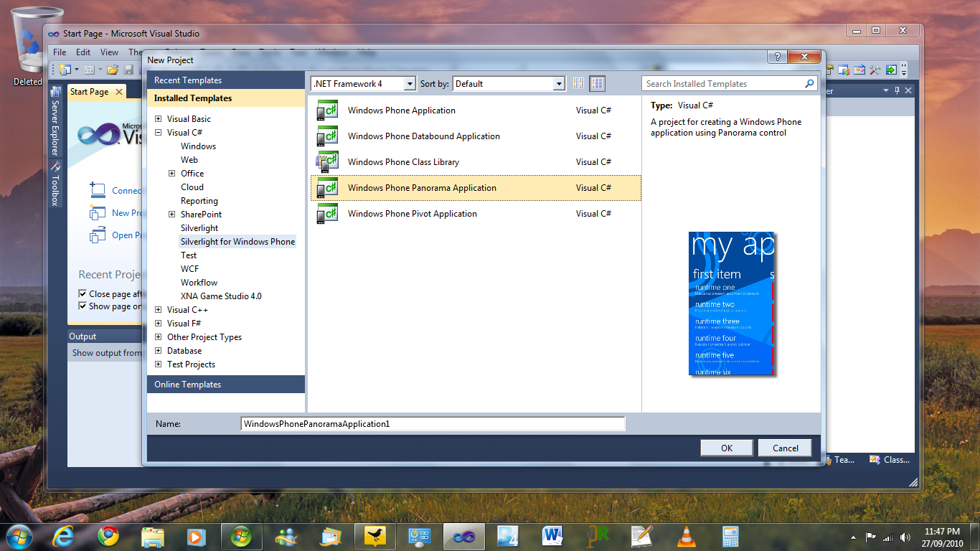Switch template list to small icons view
Screen dimensions: 980x551
tap(579, 84)
